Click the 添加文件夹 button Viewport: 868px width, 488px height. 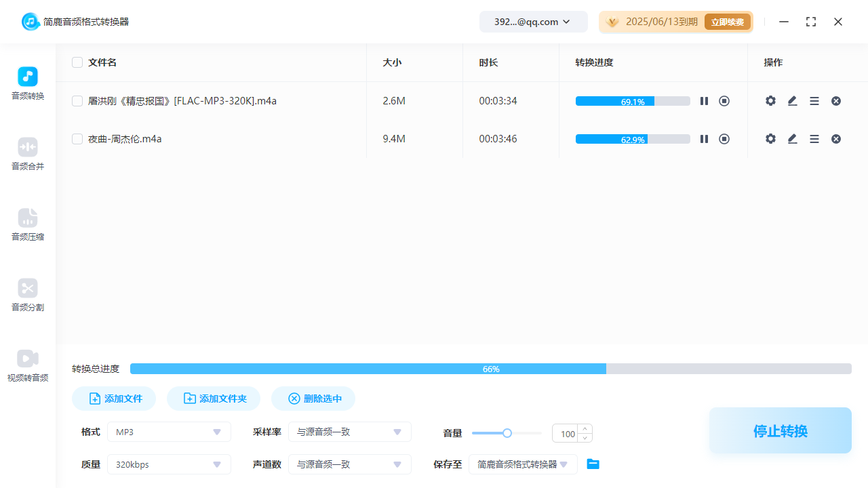[214, 399]
